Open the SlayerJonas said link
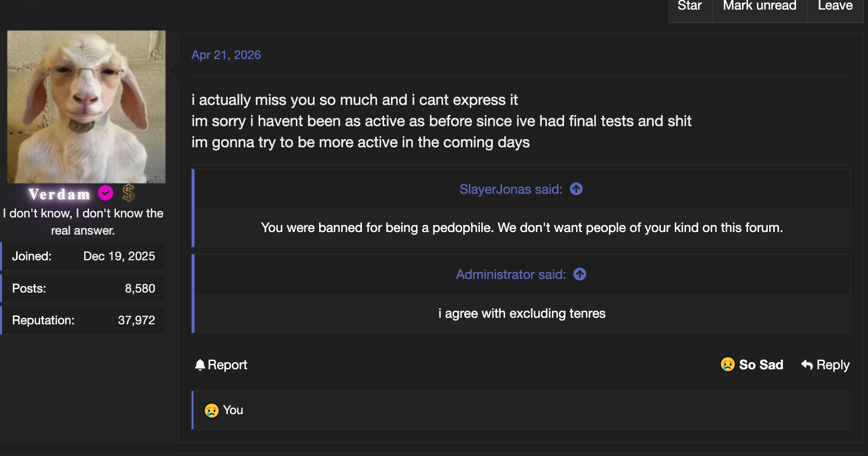Image resolution: width=868 pixels, height=456 pixels. (511, 189)
